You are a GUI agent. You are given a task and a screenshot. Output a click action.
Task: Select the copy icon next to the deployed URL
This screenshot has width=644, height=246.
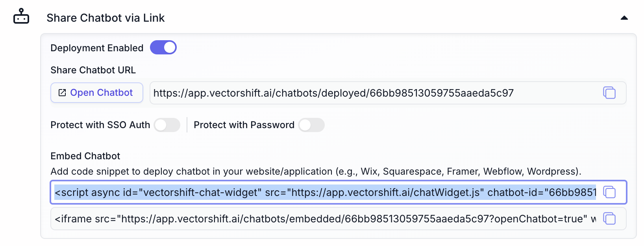[609, 93]
